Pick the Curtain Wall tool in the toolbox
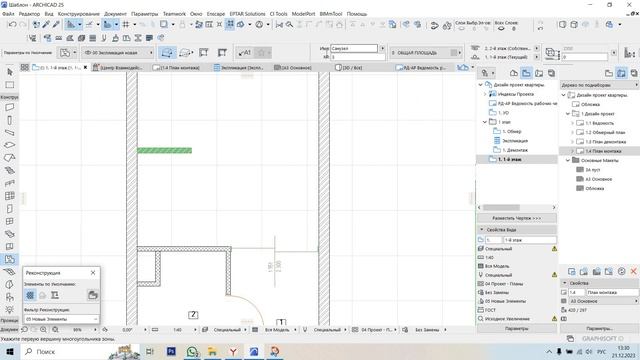This screenshot has height=360, width=640. coord(10,196)
